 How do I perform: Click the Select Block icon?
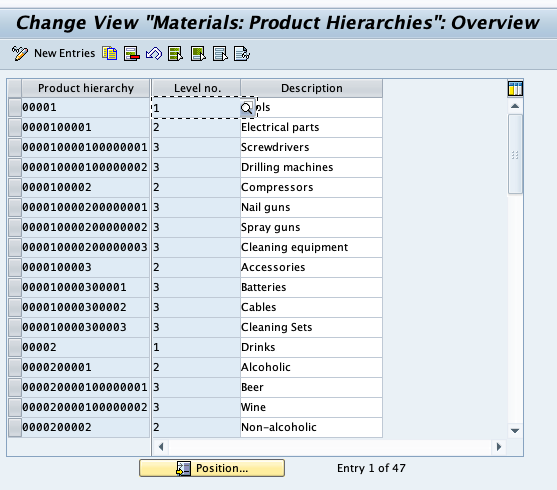coord(198,54)
